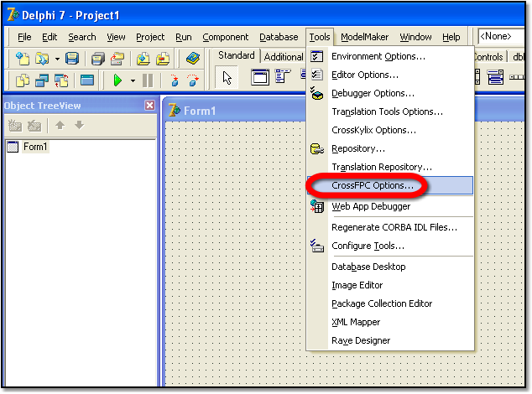Open the <None> desktop combo box
Viewport: 532px width, 394px height.
click(x=502, y=36)
